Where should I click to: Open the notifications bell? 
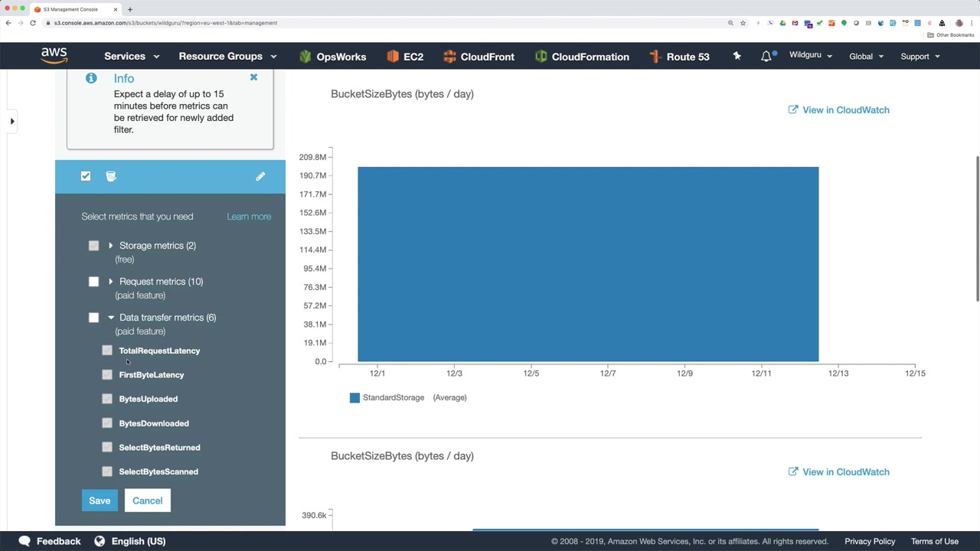(x=766, y=56)
